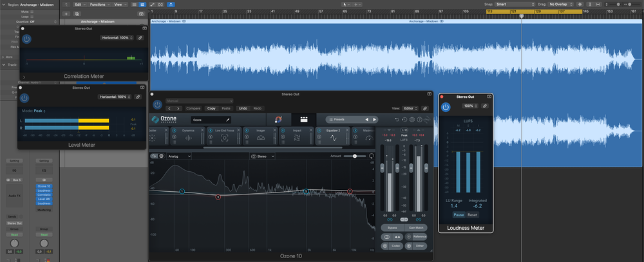This screenshot has height=262, width=644.
Task: Select list view icon in toolbar
Action: pos(135,5)
